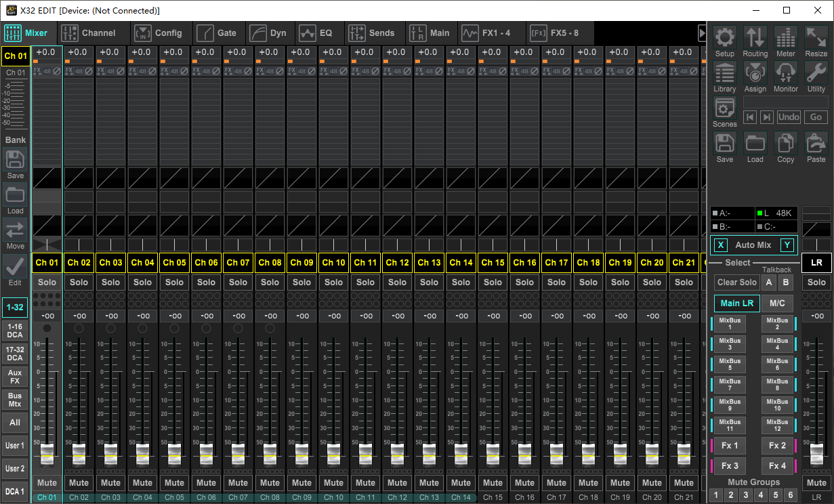Mute channel Ch 05

tap(174, 483)
